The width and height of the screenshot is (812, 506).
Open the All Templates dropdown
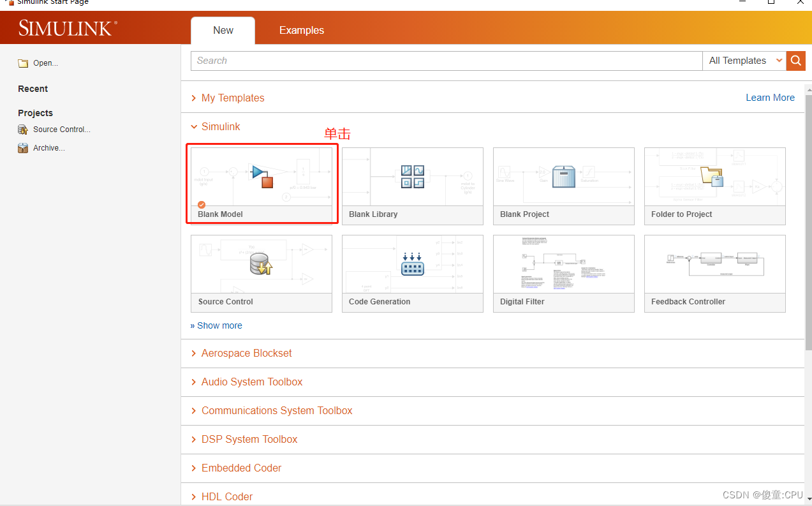pos(745,61)
